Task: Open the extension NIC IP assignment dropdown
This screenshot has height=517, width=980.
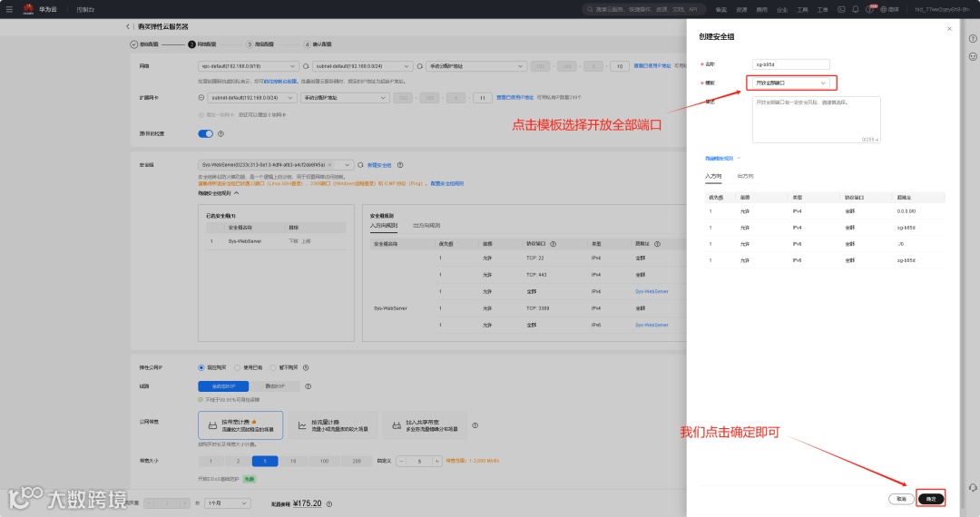Action: 345,97
